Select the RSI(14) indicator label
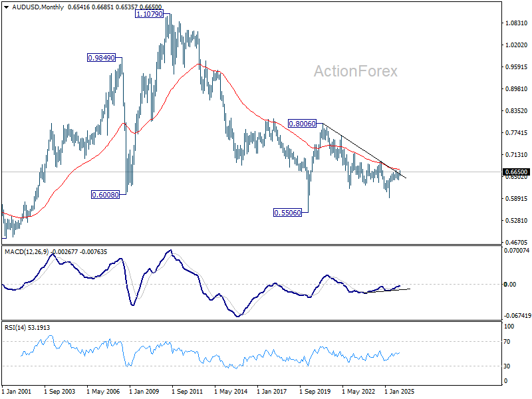 click(x=14, y=327)
